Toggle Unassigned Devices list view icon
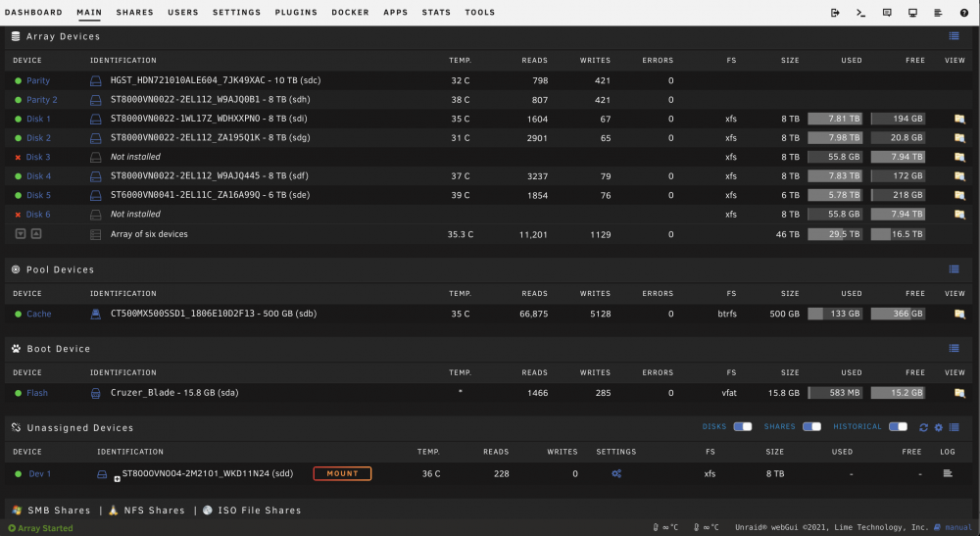The image size is (980, 536). click(x=954, y=427)
